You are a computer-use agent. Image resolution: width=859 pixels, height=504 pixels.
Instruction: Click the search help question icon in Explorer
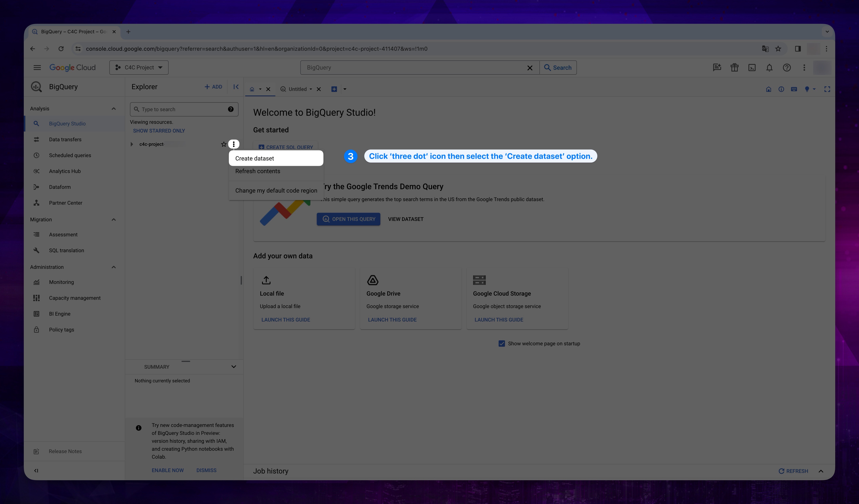[231, 109]
